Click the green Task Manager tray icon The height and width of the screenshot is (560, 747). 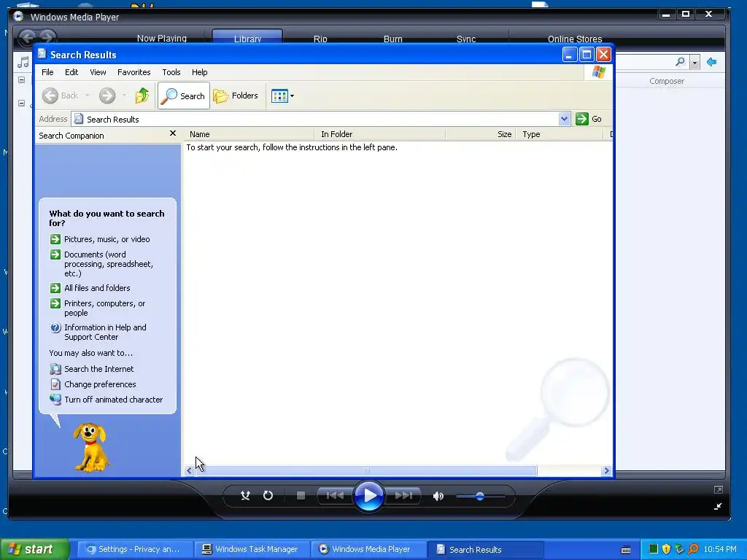click(654, 549)
